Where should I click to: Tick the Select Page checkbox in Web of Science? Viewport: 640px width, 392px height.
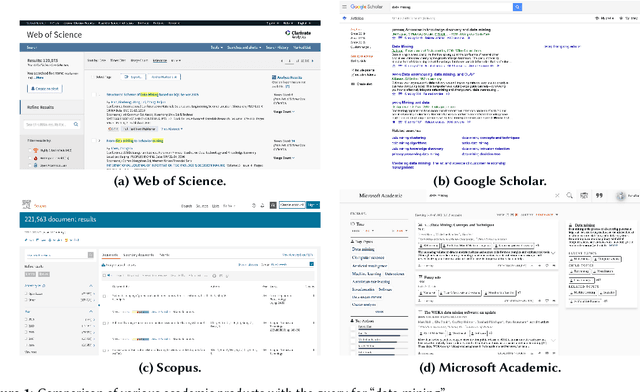[93, 77]
